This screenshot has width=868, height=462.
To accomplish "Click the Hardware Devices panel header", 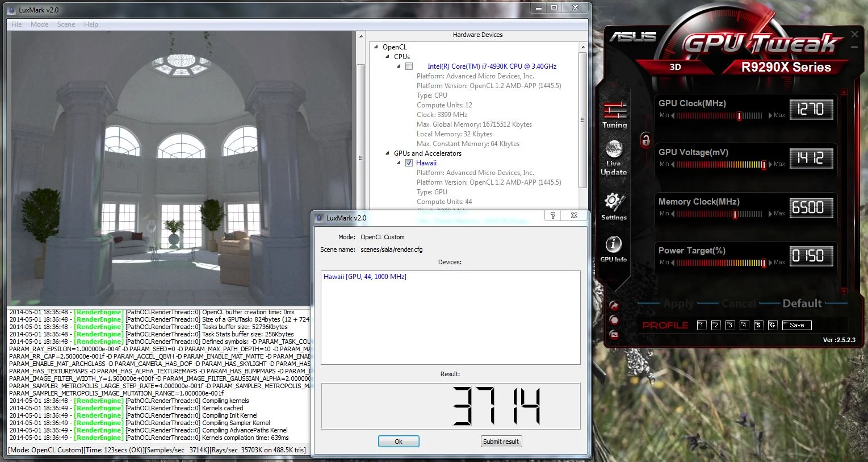I will 477,35.
